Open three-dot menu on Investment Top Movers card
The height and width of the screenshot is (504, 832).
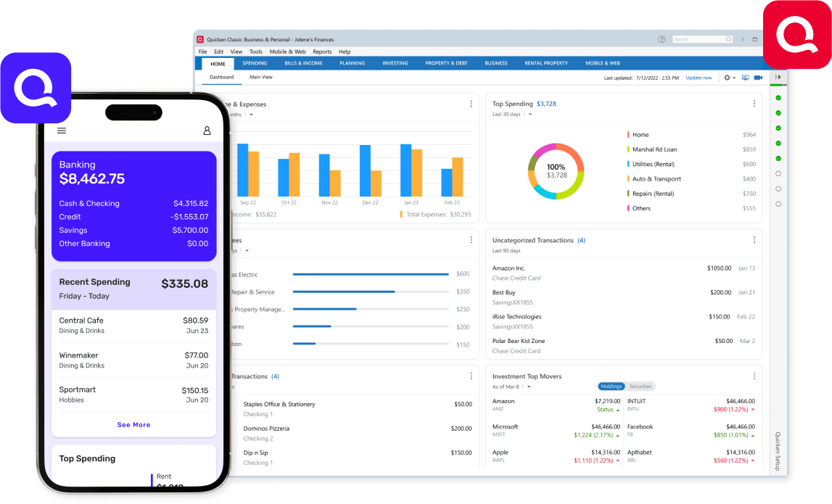(754, 376)
